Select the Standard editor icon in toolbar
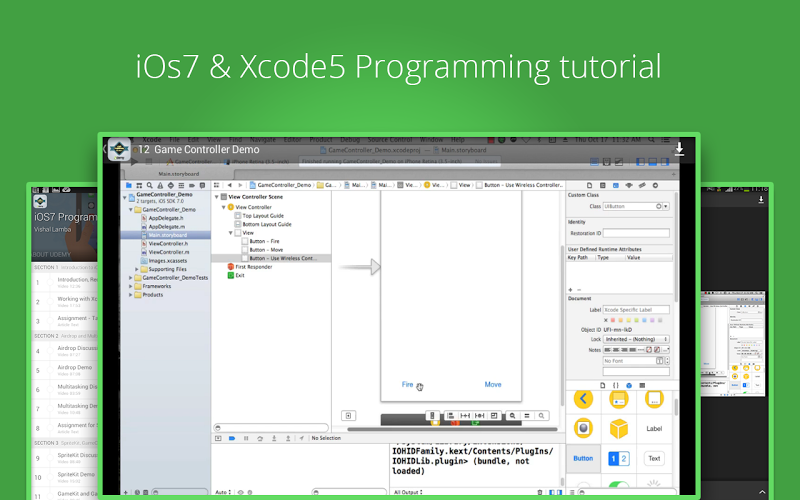 (x=594, y=162)
